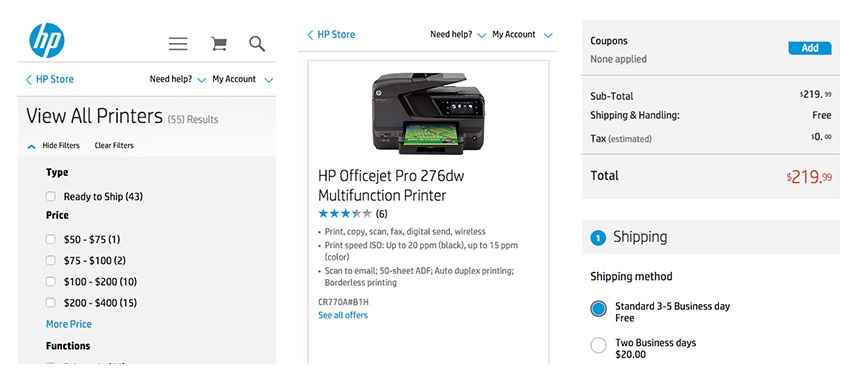Click the Shipping step number icon

[x=598, y=238]
